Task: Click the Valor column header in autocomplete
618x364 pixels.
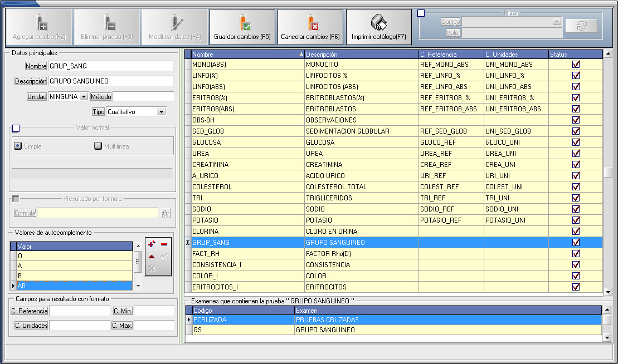Action: coord(75,247)
